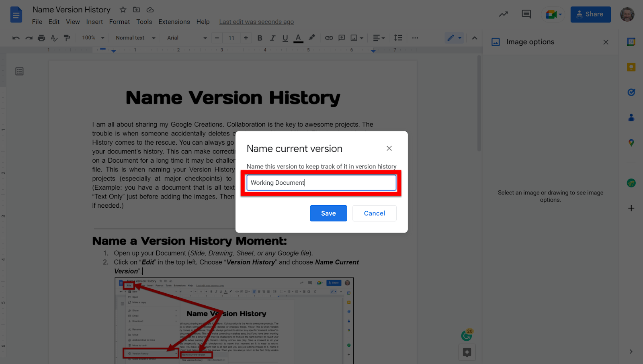Insert a link from toolbar
Viewport: 643px width, 364px height.
(329, 38)
